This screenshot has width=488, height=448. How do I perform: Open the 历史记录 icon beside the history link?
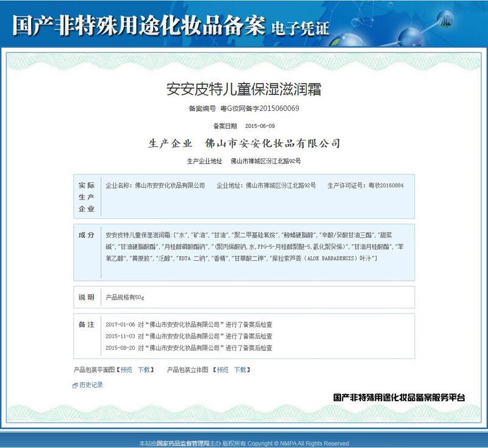tap(75, 385)
